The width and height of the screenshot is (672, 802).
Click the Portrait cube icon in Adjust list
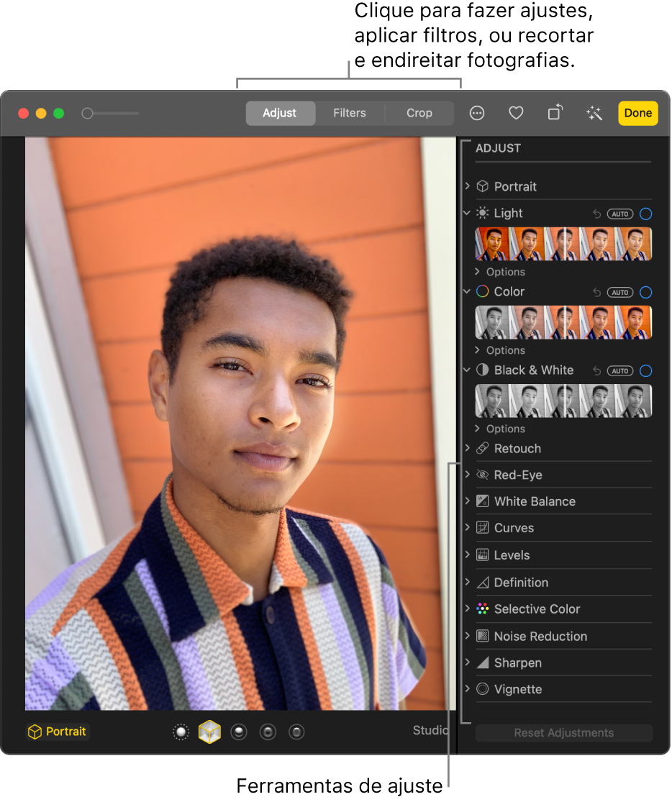482,186
